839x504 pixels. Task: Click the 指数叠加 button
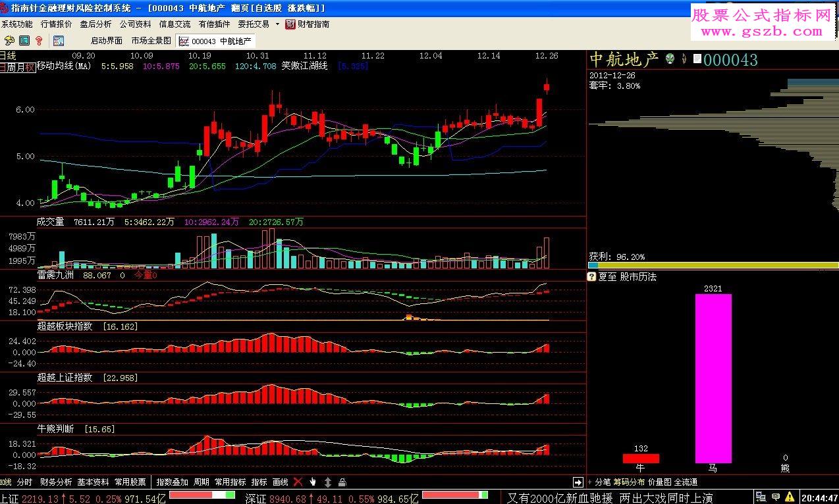[x=173, y=482]
